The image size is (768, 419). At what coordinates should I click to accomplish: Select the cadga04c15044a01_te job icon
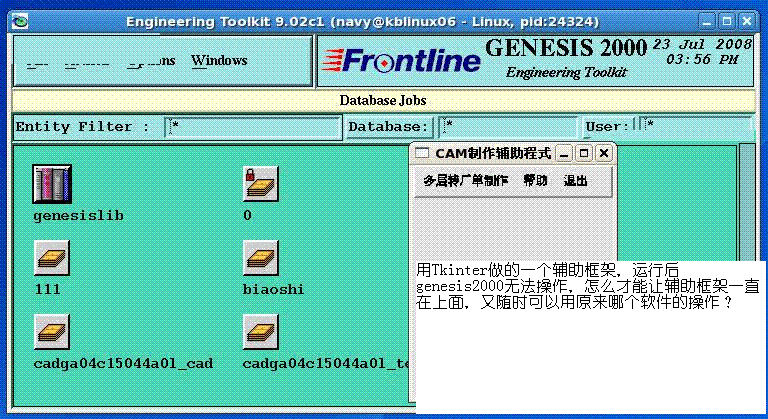tap(261, 332)
